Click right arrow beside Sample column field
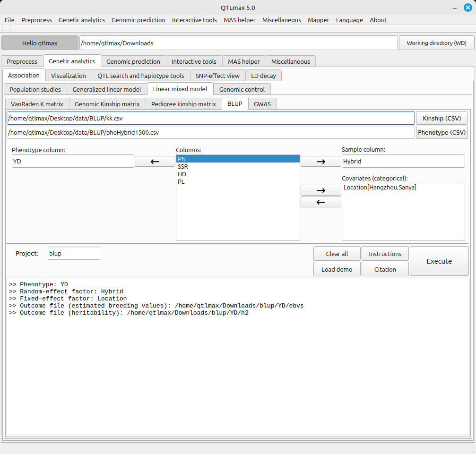This screenshot has height=454, width=476. pos(320,162)
